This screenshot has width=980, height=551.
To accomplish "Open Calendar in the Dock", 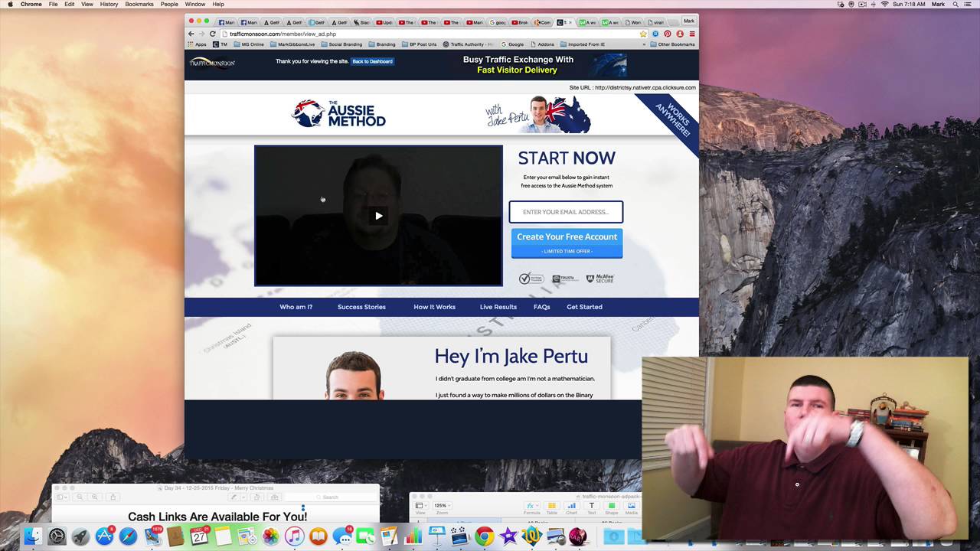I will tap(200, 536).
